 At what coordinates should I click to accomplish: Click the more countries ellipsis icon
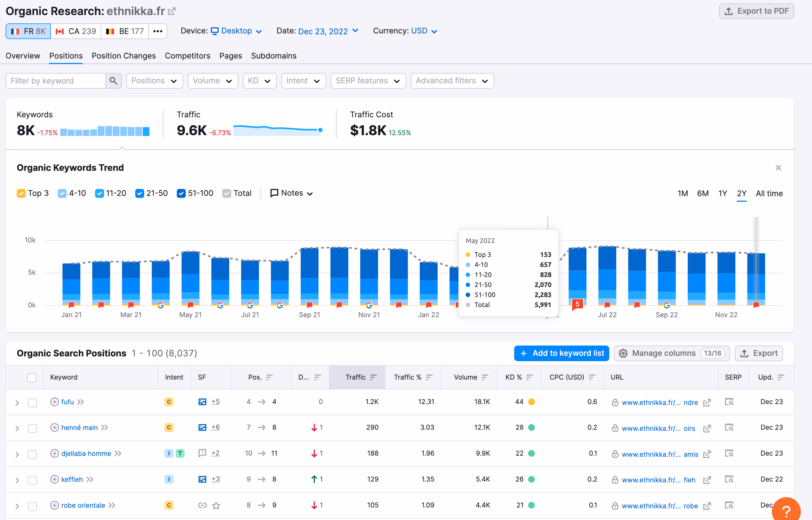157,31
